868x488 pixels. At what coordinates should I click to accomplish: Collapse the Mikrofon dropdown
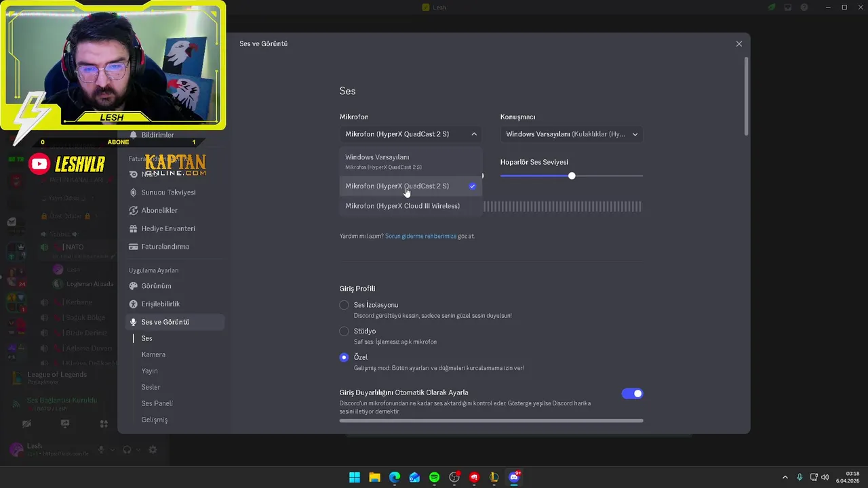click(411, 134)
